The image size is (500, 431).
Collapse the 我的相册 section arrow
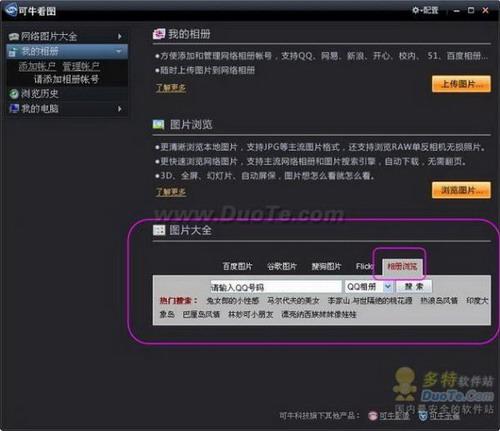coord(119,52)
